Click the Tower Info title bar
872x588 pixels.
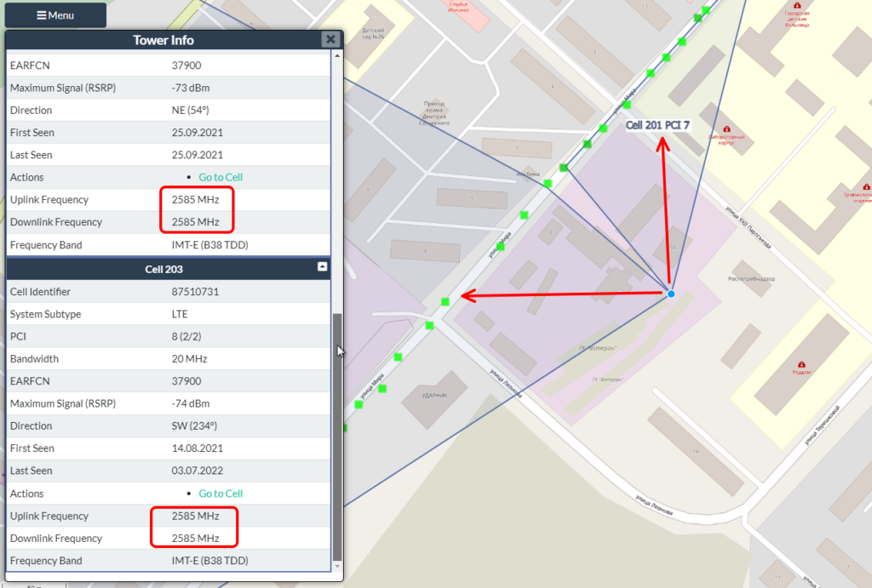tap(163, 40)
